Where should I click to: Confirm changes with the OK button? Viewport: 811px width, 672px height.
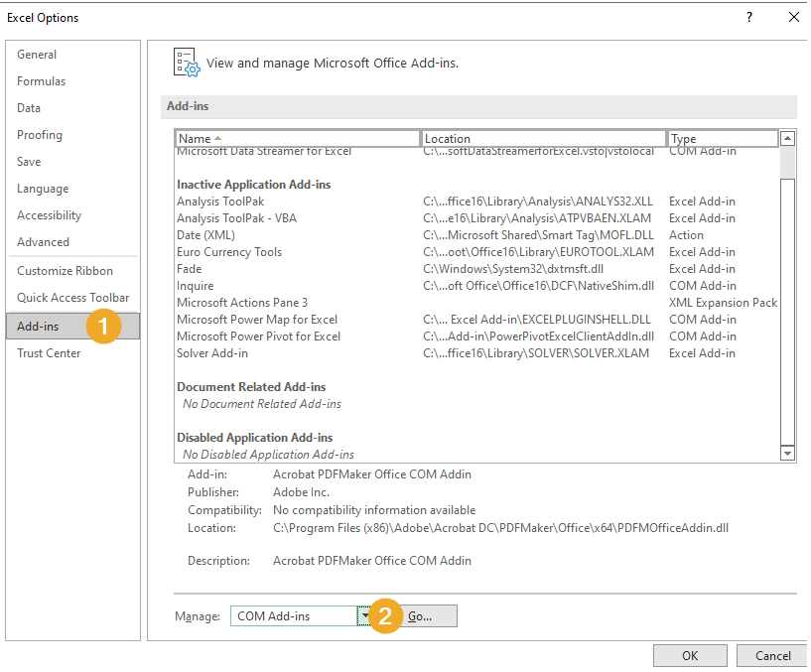point(690,655)
